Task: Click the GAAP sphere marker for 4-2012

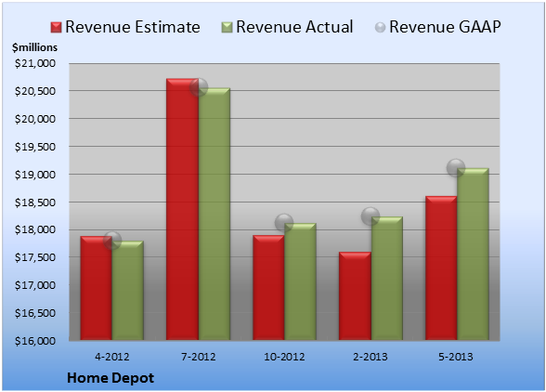Action: click(x=112, y=241)
